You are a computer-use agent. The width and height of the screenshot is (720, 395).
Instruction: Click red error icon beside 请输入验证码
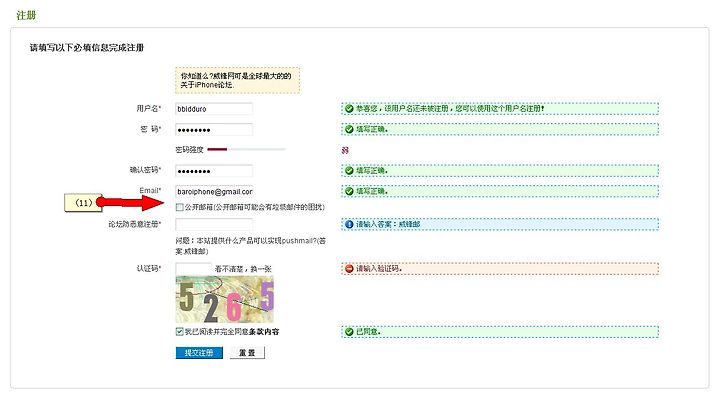[x=349, y=269]
